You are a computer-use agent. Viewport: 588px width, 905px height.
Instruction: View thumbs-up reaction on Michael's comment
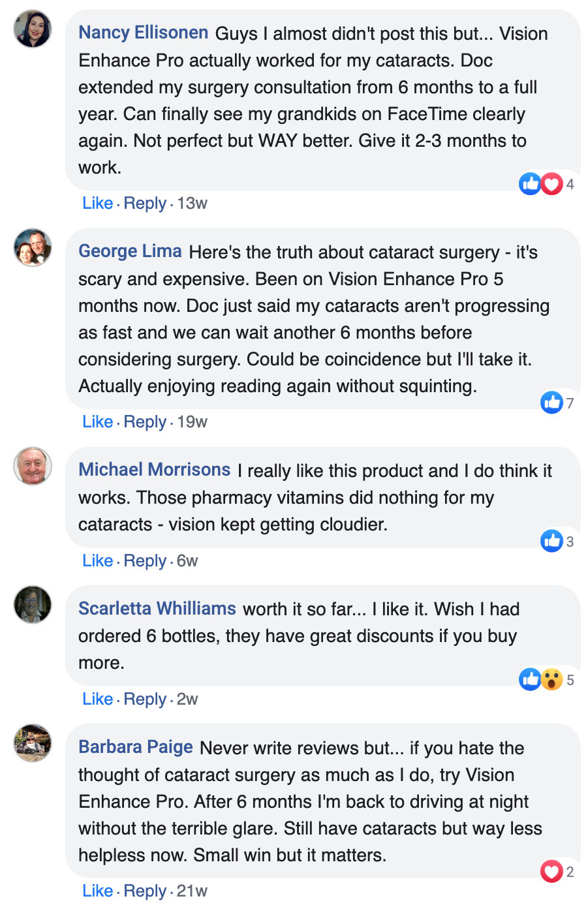pos(551,541)
